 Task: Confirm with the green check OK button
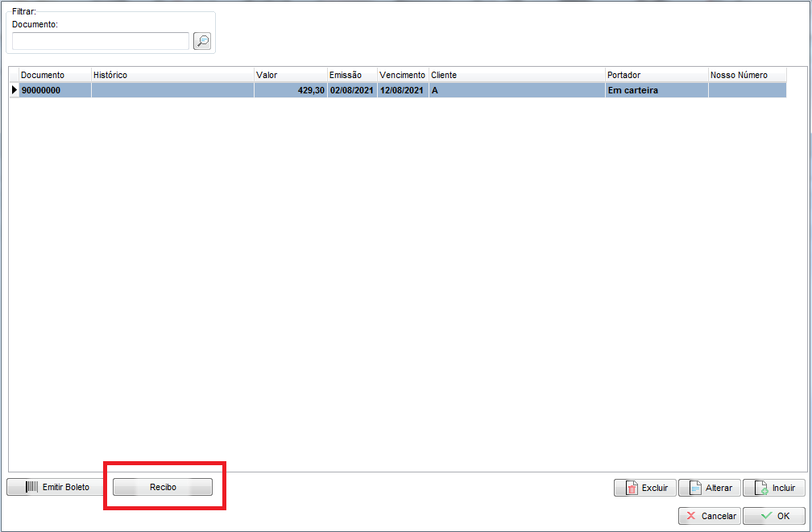[x=773, y=516]
